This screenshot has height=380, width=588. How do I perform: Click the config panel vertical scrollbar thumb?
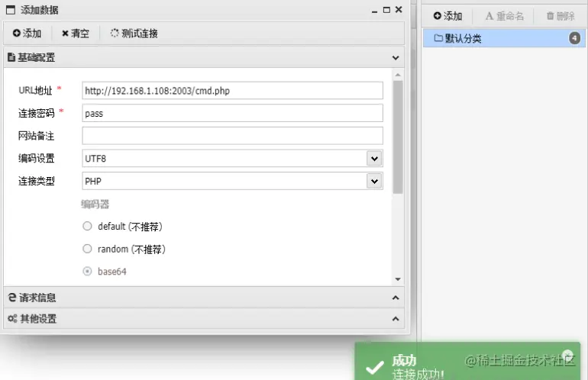398,137
